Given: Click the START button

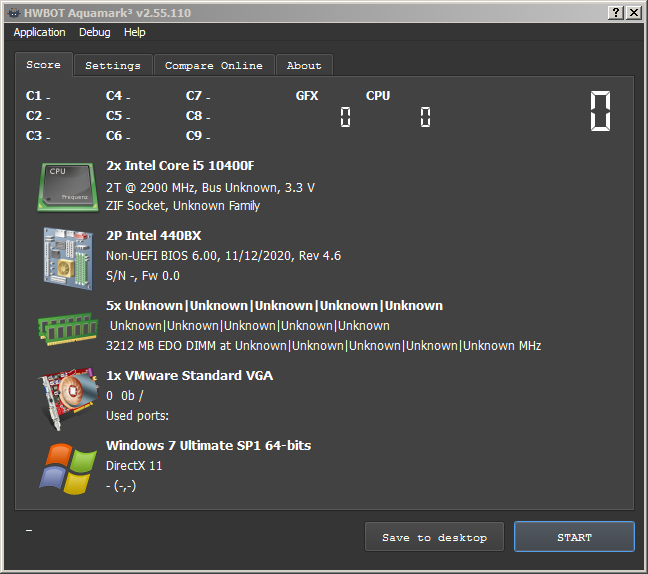Looking at the screenshot, I should [x=574, y=537].
